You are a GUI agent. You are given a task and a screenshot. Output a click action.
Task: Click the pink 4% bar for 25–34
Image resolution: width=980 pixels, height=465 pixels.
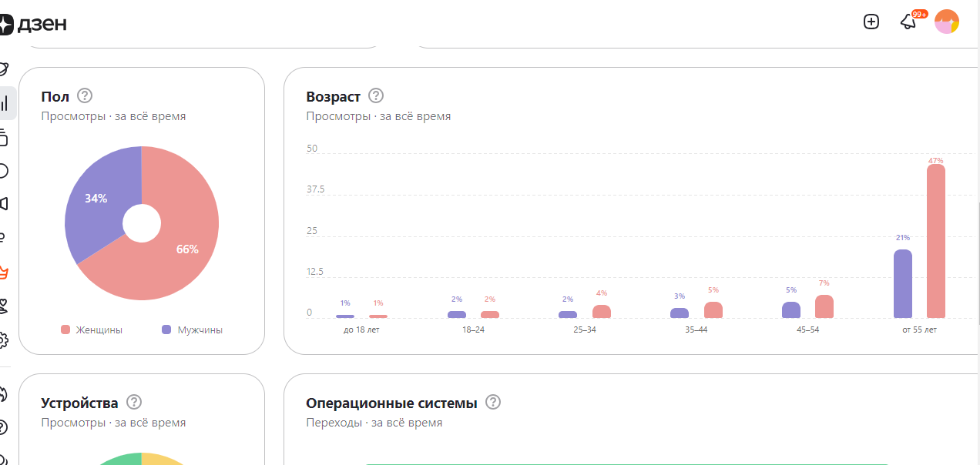[602, 311]
